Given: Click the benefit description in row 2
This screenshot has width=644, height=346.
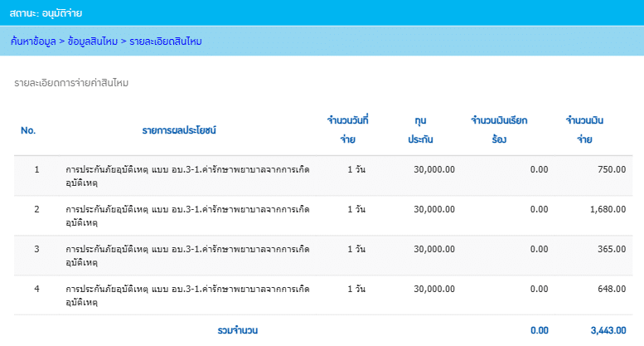Looking at the screenshot, I should tap(187, 216).
